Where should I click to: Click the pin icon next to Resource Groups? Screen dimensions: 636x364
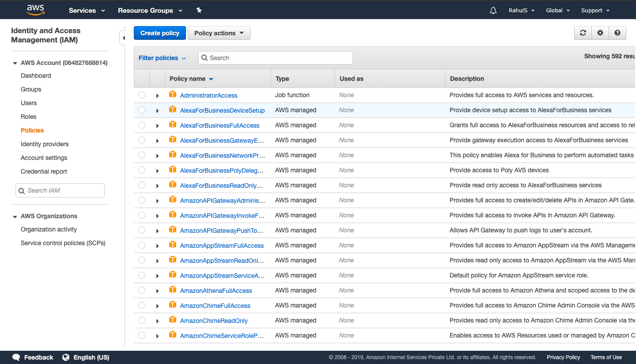click(x=199, y=10)
